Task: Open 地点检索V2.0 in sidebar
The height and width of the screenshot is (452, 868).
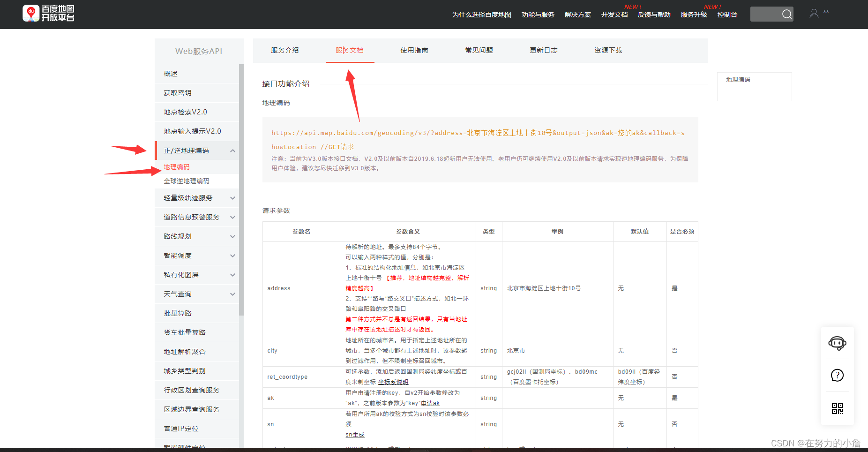Action: click(x=197, y=112)
